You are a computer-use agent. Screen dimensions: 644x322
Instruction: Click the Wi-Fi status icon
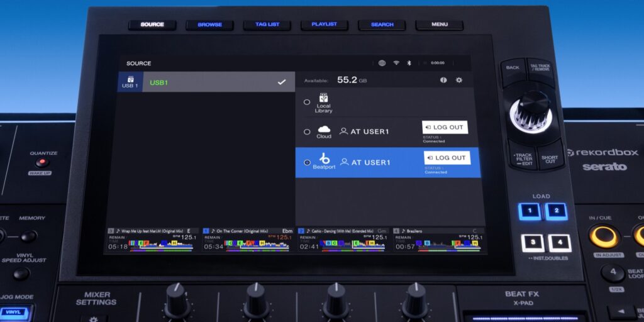pyautogui.click(x=396, y=63)
